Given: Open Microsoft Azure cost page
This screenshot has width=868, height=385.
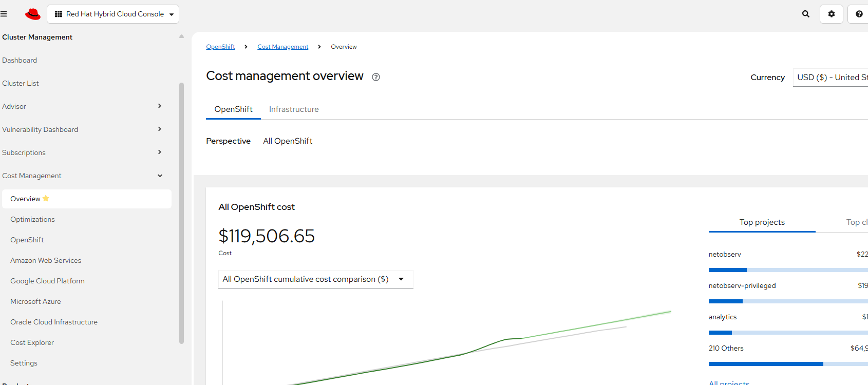Looking at the screenshot, I should click(35, 301).
